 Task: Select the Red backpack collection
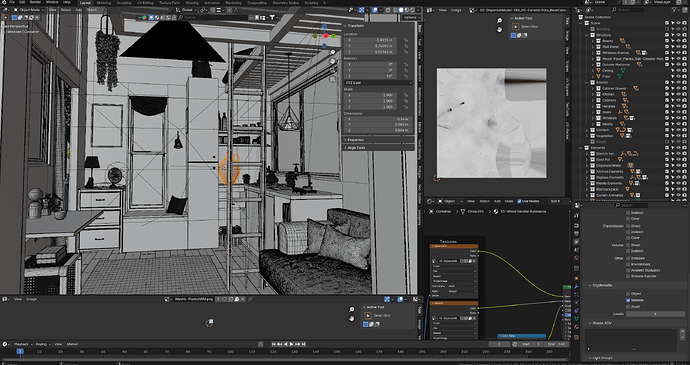(607, 189)
